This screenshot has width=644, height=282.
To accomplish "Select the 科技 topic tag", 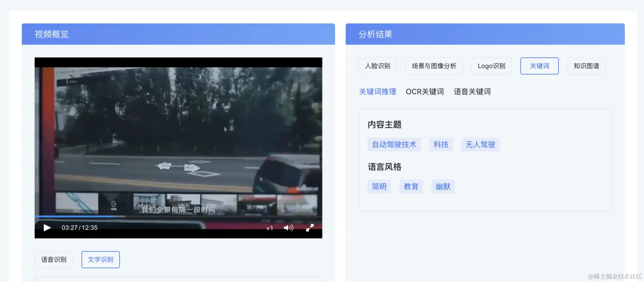I will pos(441,145).
